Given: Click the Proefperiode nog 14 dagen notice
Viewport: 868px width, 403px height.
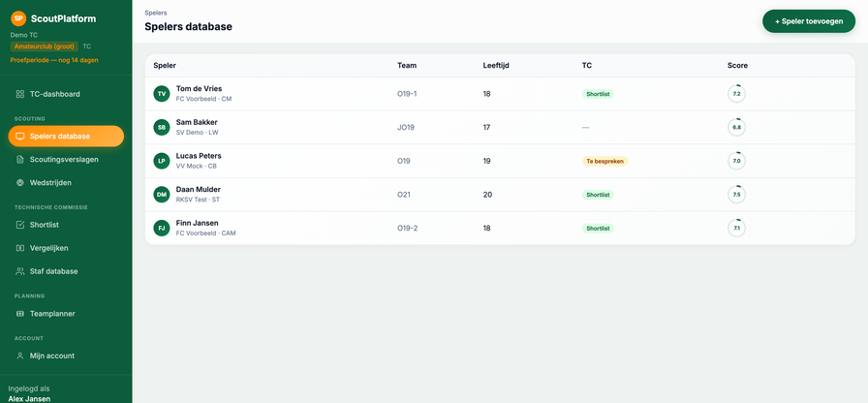Looking at the screenshot, I should click(54, 60).
